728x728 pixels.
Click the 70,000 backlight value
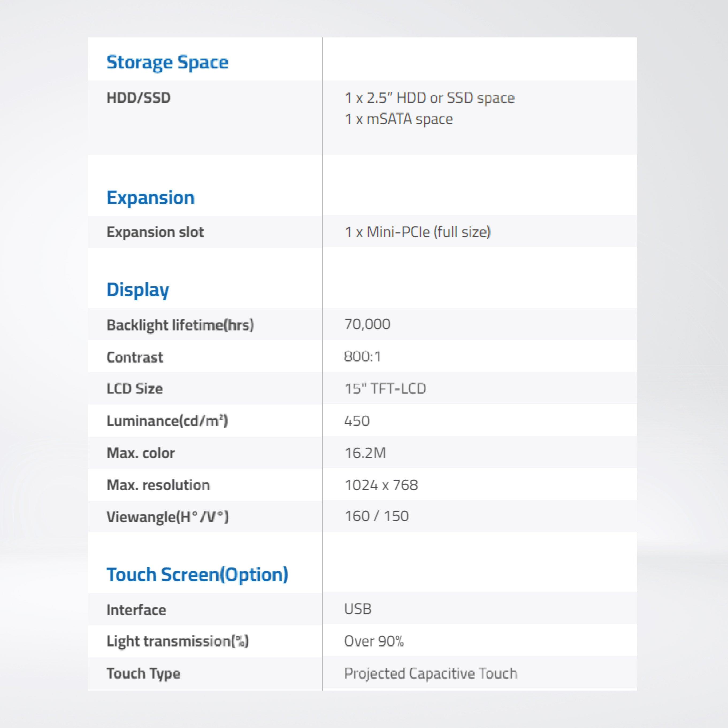(x=367, y=325)
